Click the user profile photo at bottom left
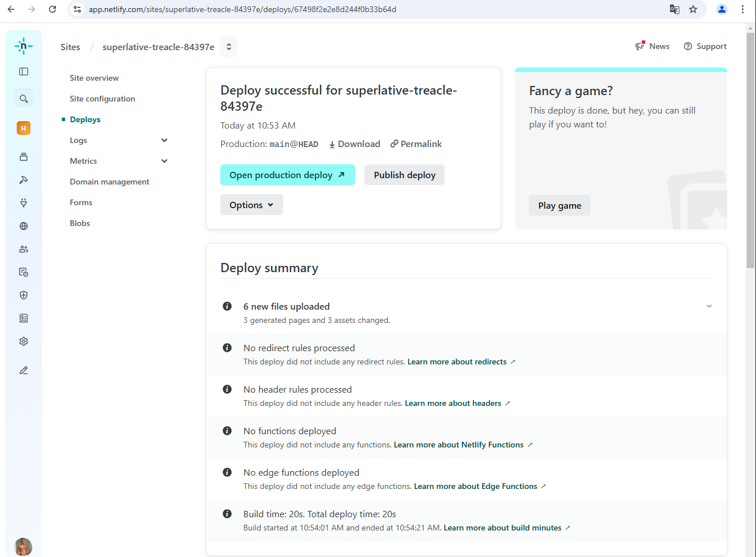756x557 pixels. pyautogui.click(x=23, y=546)
